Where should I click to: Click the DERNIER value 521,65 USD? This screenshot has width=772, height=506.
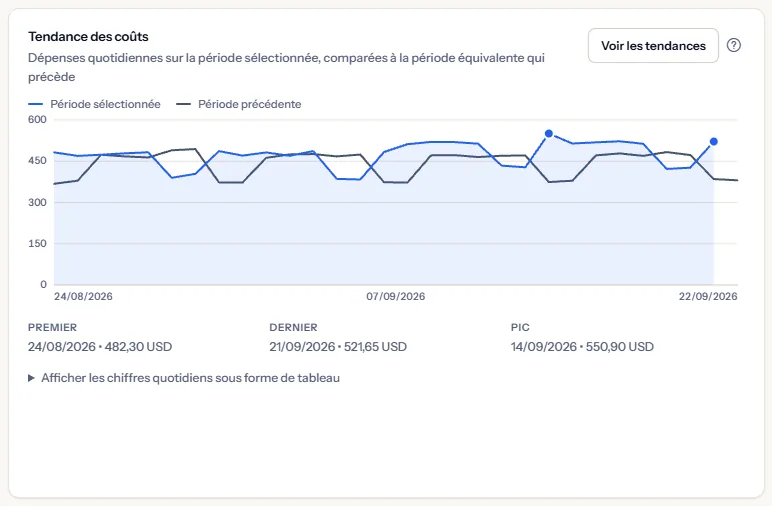[x=375, y=347]
